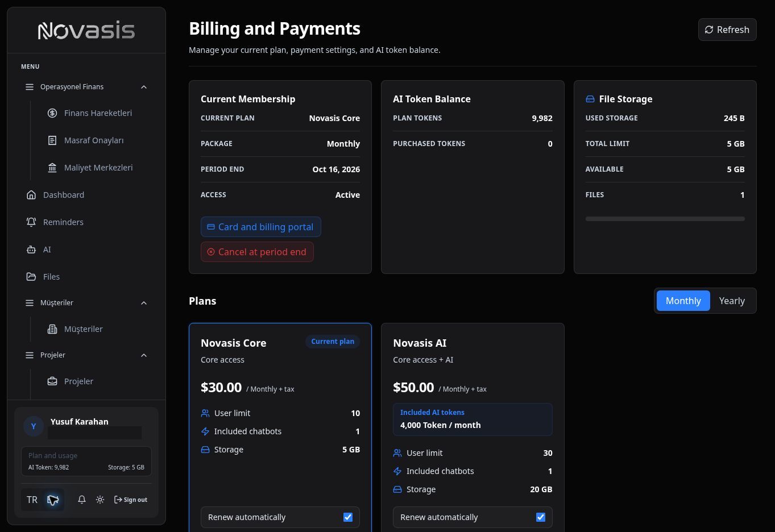Go to Maliyet Merkezleri page
775x532 pixels.
click(x=90, y=168)
